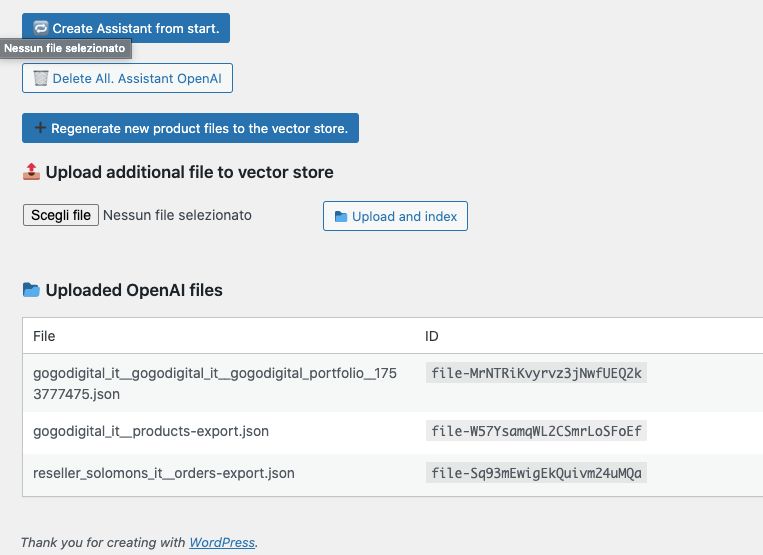Click Create Assistant from start button
The width and height of the screenshot is (763, 555).
(126, 28)
